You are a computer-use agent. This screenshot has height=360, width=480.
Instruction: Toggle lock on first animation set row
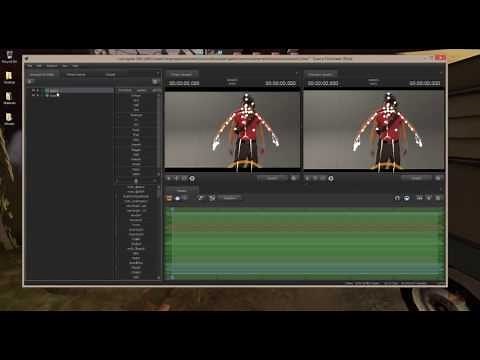tap(38, 90)
